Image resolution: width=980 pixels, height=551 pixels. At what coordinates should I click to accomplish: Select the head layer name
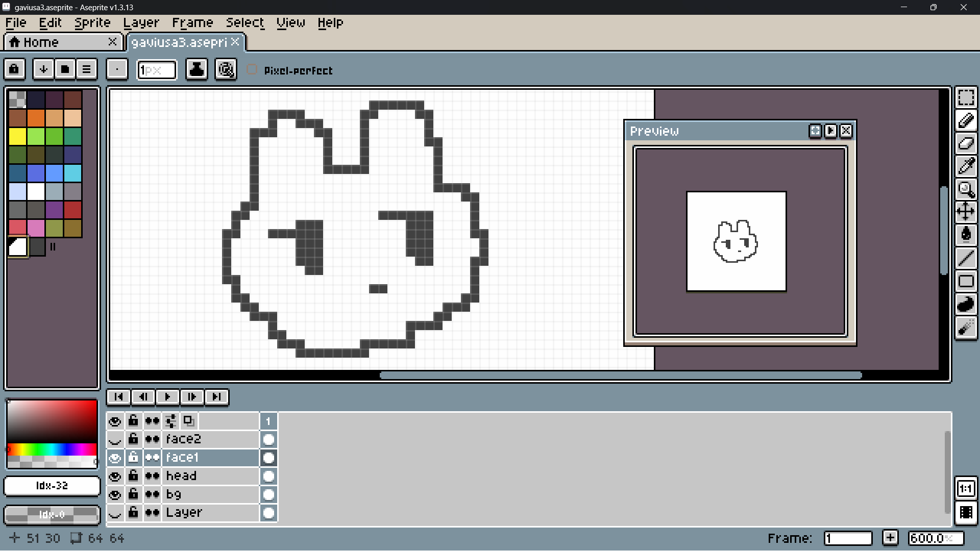tap(210, 476)
